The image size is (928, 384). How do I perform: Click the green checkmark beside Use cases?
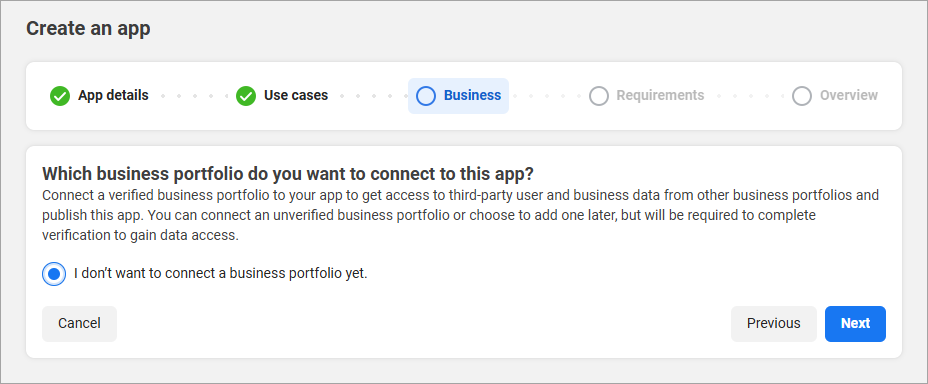(x=246, y=96)
